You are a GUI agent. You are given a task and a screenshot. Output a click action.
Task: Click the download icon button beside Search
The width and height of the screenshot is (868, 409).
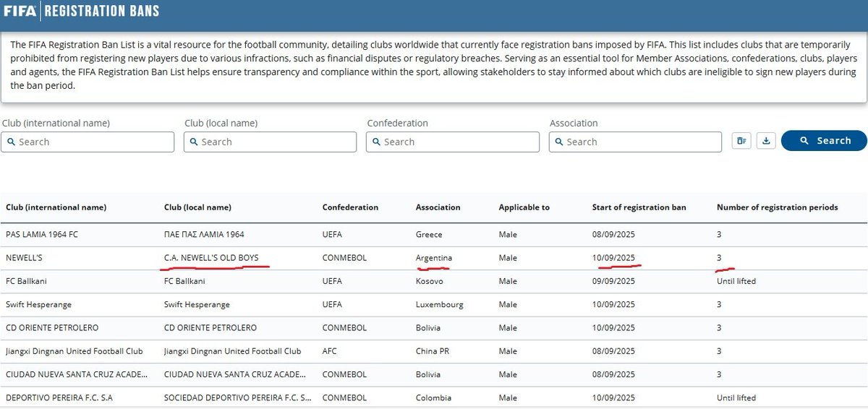pyautogui.click(x=766, y=141)
